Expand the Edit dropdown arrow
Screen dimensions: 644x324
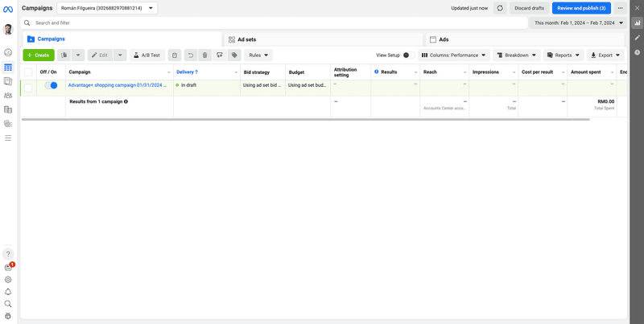(120, 55)
